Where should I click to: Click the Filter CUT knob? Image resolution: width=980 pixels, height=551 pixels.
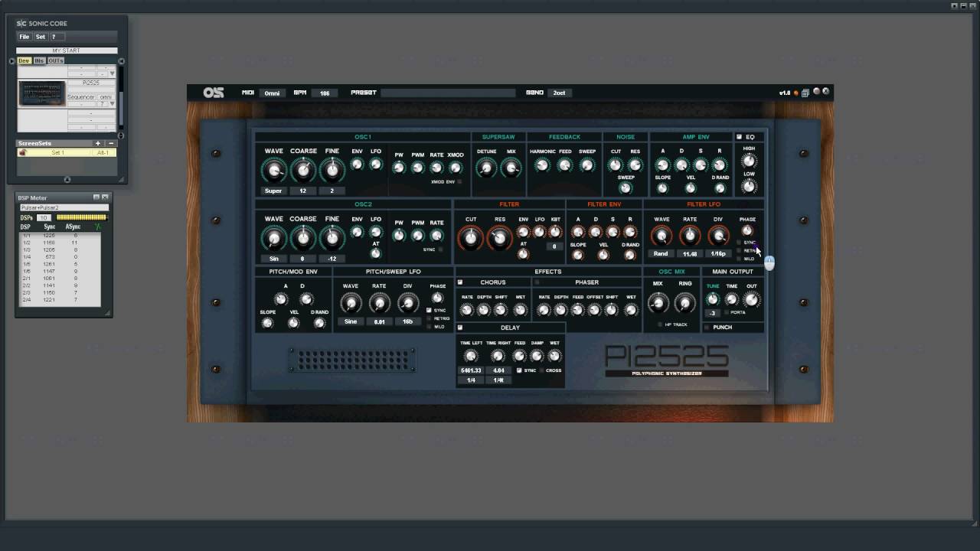pyautogui.click(x=471, y=238)
